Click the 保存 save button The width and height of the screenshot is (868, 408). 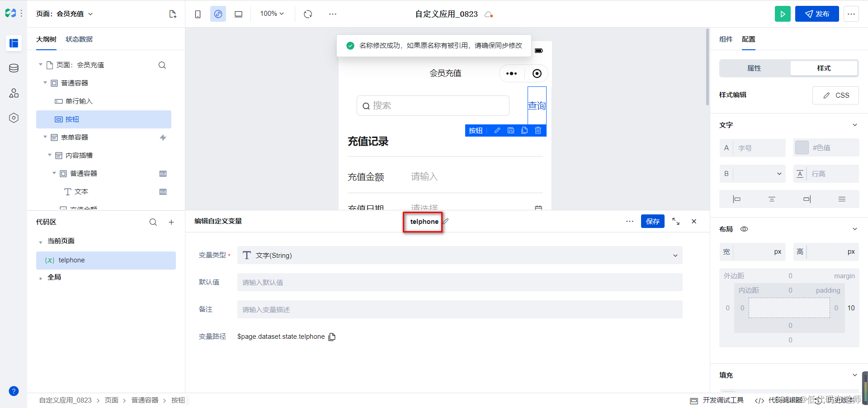(x=653, y=221)
